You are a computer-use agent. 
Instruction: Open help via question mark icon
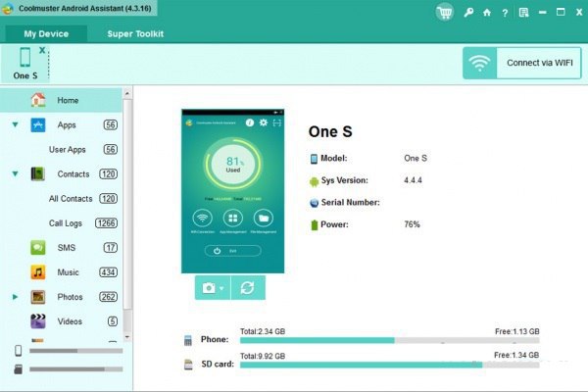pyautogui.click(x=505, y=13)
